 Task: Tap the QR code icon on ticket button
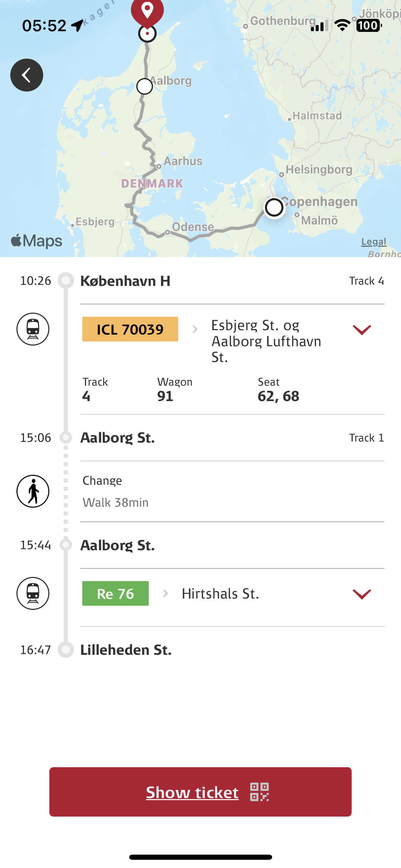pyautogui.click(x=259, y=792)
